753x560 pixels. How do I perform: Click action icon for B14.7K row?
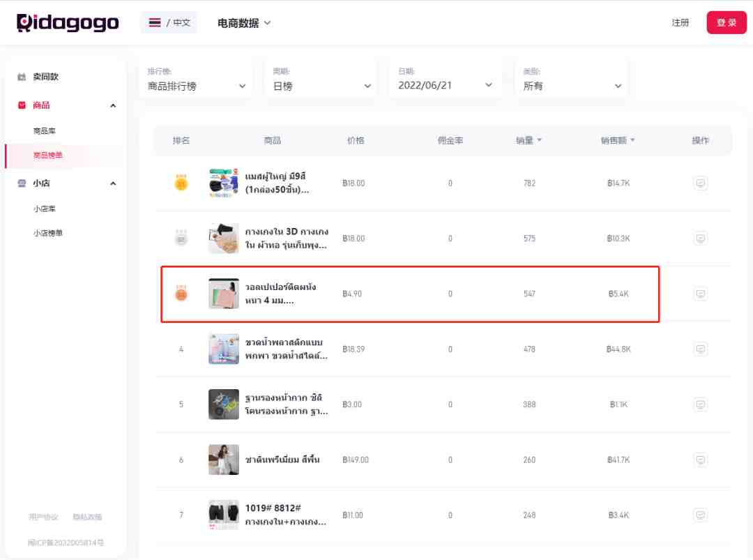click(700, 183)
